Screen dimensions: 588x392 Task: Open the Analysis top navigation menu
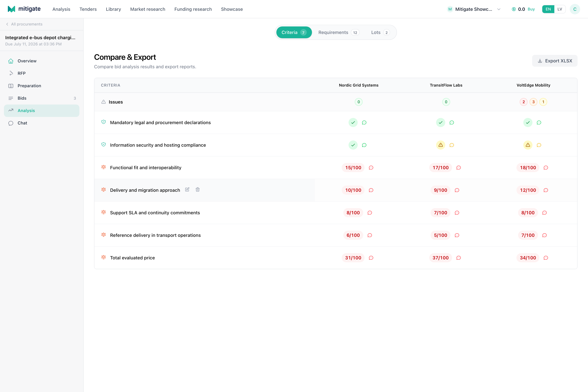[x=61, y=9]
